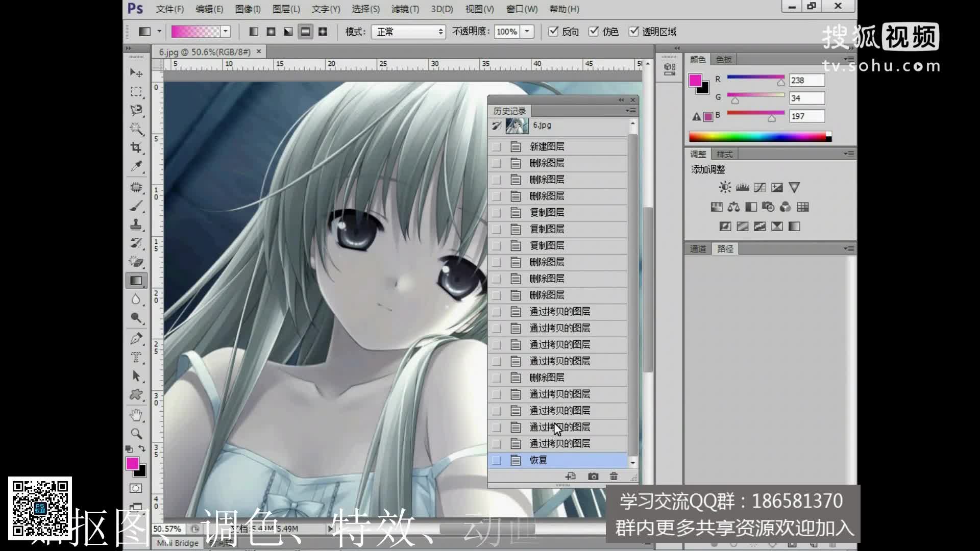980x551 pixels.
Task: Choose the reflected gradient style
Action: [305, 32]
